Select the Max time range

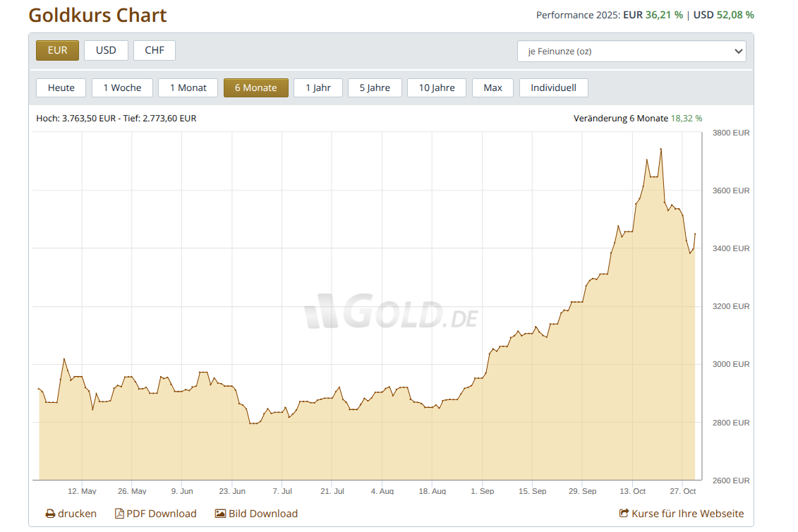click(492, 87)
